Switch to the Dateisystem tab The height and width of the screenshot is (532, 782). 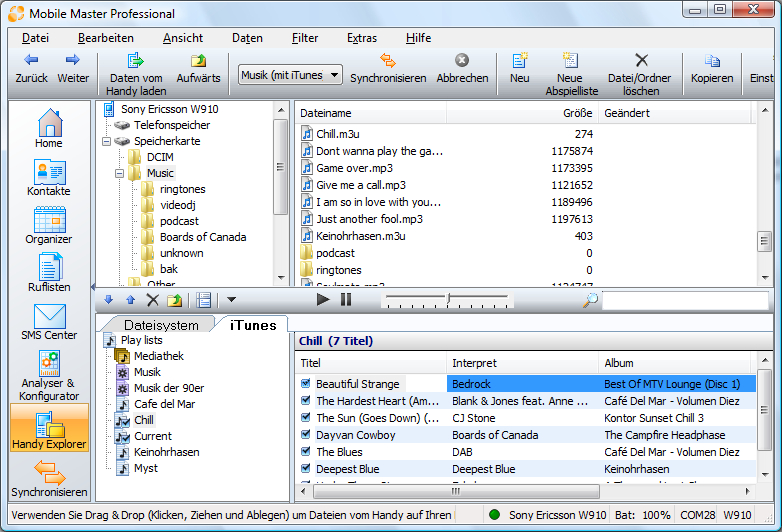click(x=161, y=325)
